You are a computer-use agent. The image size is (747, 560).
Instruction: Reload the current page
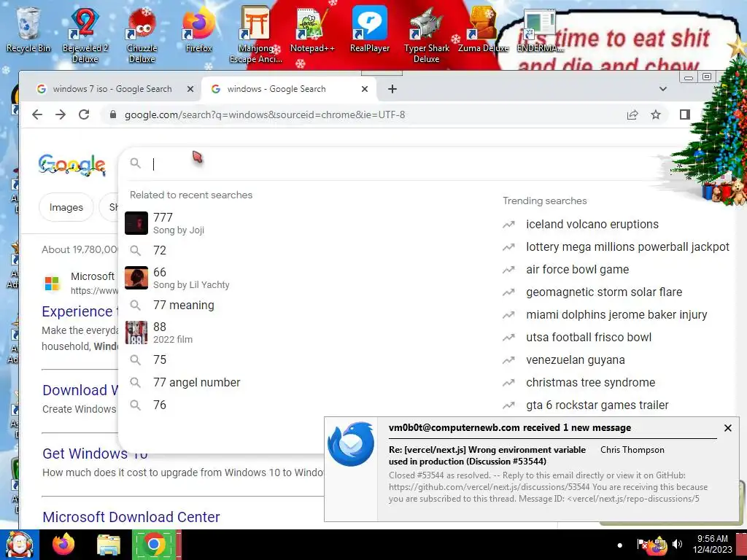84,114
